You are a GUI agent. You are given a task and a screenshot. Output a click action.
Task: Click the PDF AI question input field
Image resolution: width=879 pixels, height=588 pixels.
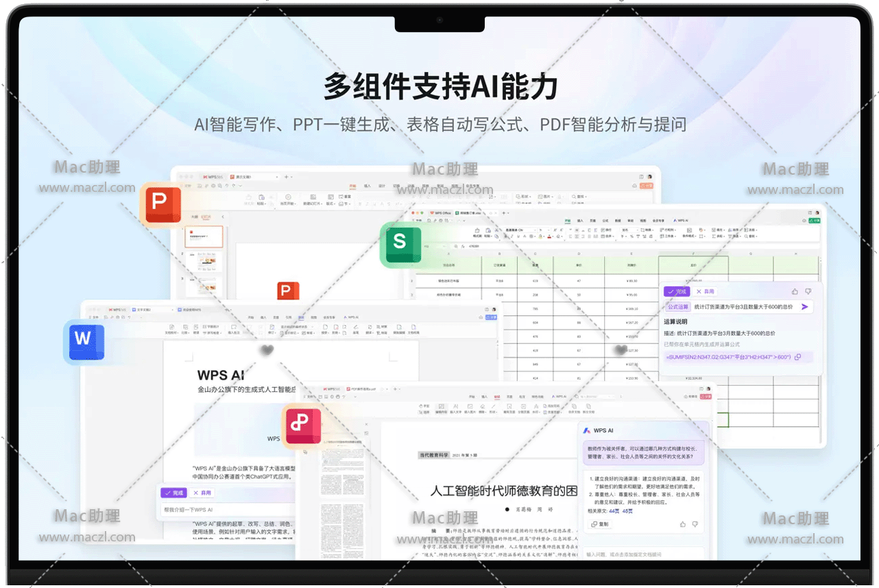point(642,554)
